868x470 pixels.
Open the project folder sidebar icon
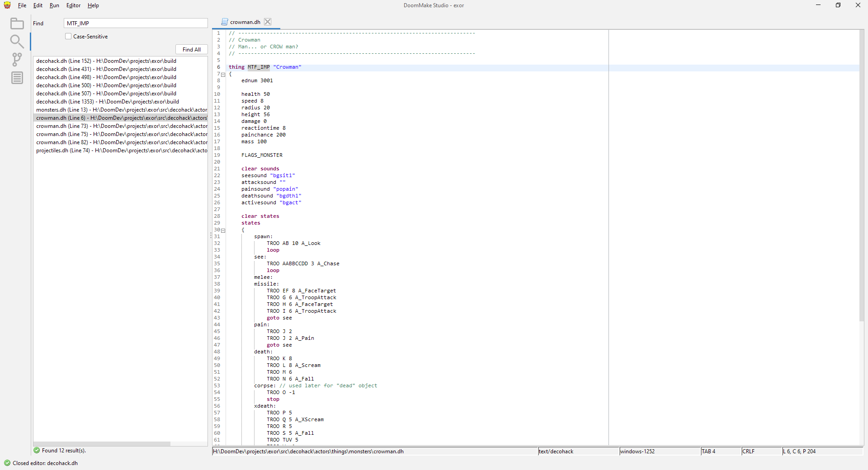click(17, 23)
